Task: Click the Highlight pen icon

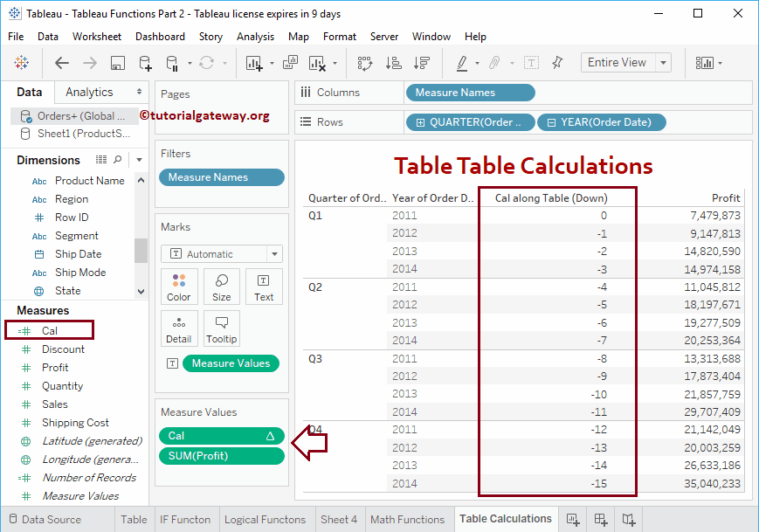Action: pos(462,63)
